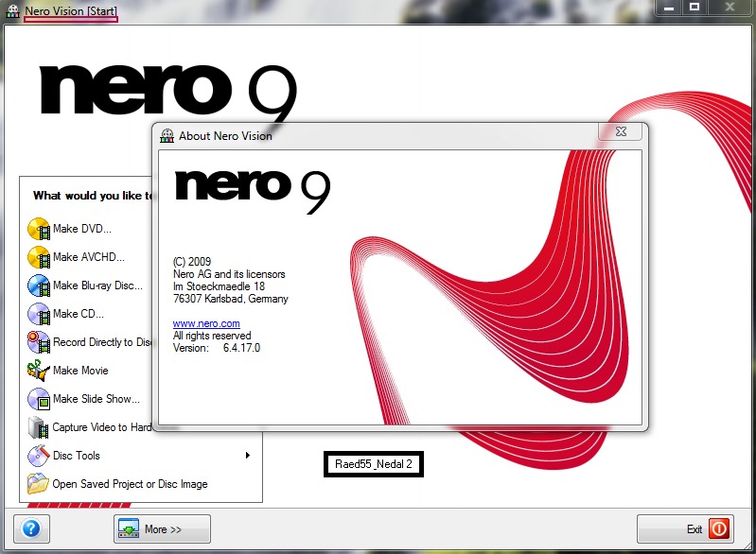Expand the Disc Tools submenu arrow
This screenshot has width=756, height=554.
[247, 456]
